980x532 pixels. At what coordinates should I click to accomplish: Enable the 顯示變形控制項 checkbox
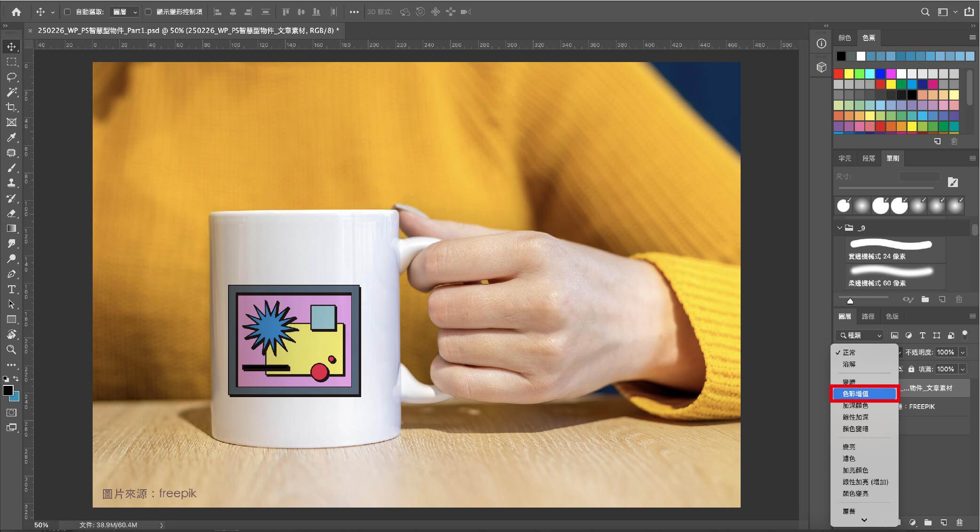pyautogui.click(x=148, y=12)
